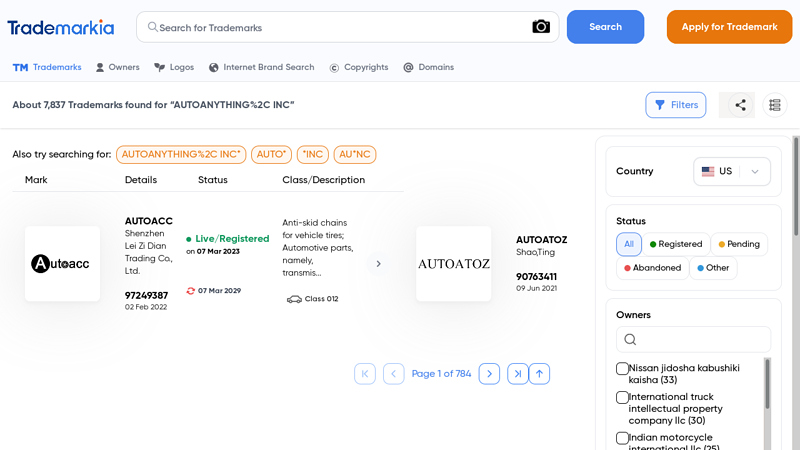This screenshot has width=800, height=450.
Task: Click serial number 97249387
Action: [146, 295]
